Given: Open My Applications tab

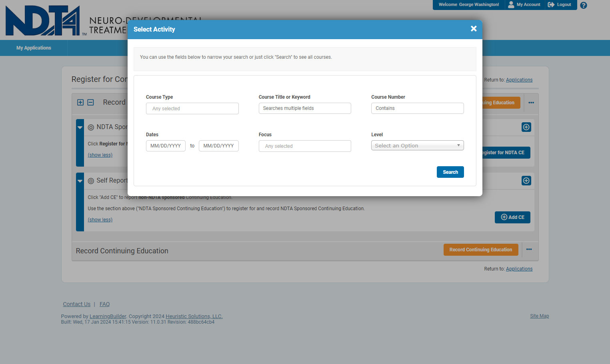Looking at the screenshot, I should (34, 48).
